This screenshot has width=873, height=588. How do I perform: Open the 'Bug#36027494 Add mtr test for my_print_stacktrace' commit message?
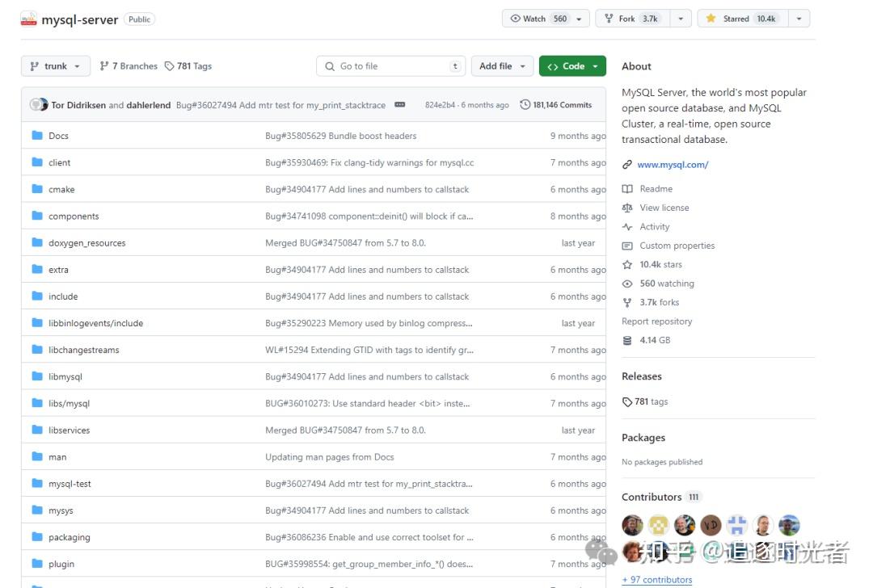click(280, 105)
